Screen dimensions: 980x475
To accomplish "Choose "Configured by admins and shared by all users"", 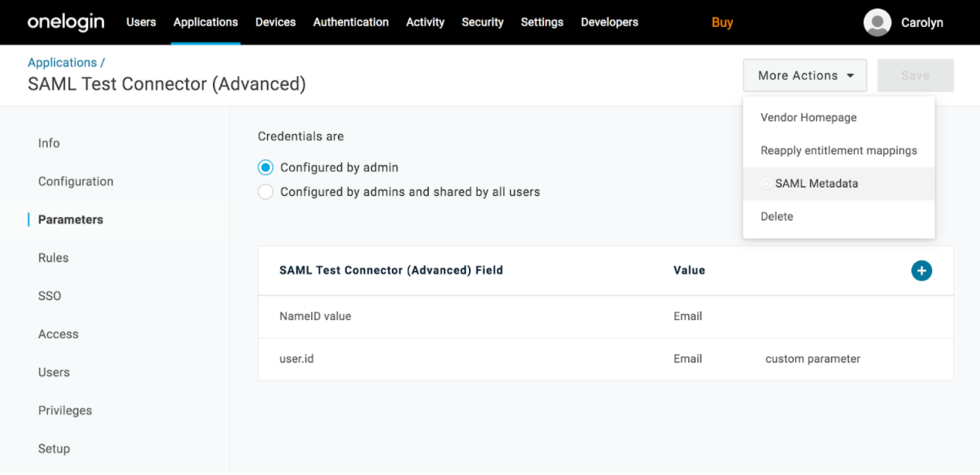I will 265,191.
